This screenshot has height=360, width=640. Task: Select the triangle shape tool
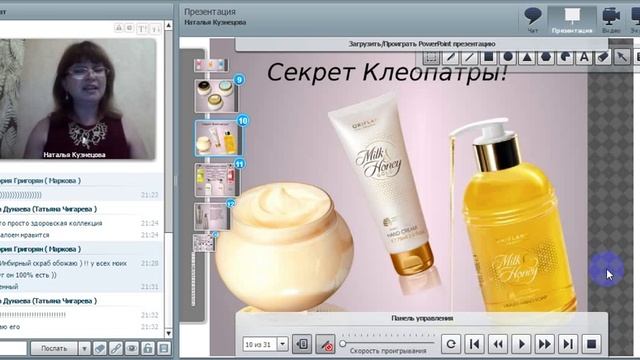(527, 57)
